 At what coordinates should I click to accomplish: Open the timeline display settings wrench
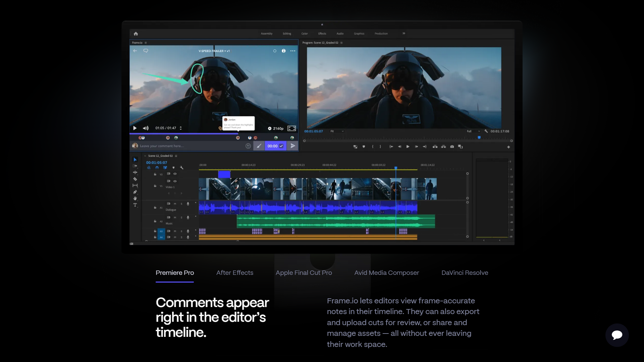coord(182,168)
